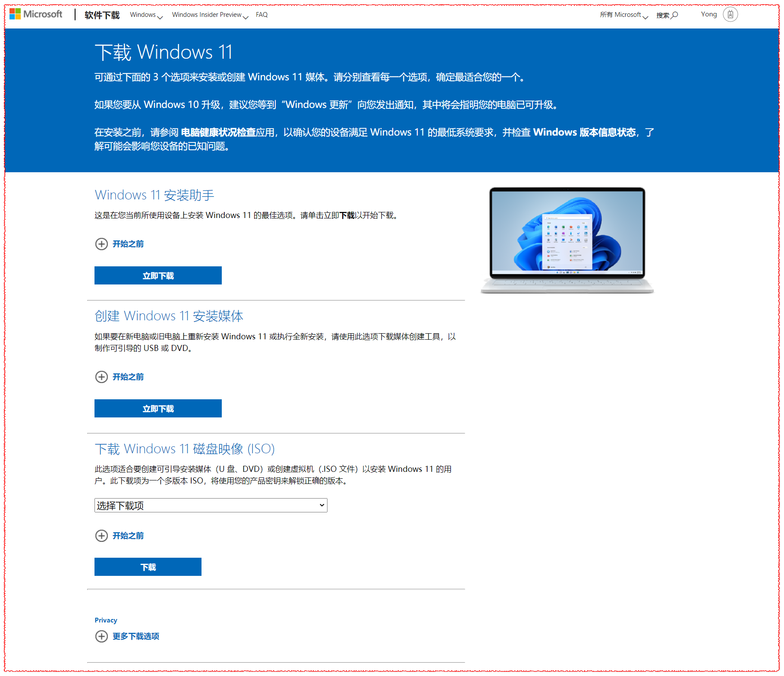Click the 下载 Windows 11 page title
This screenshot has width=784, height=676.
click(x=164, y=52)
